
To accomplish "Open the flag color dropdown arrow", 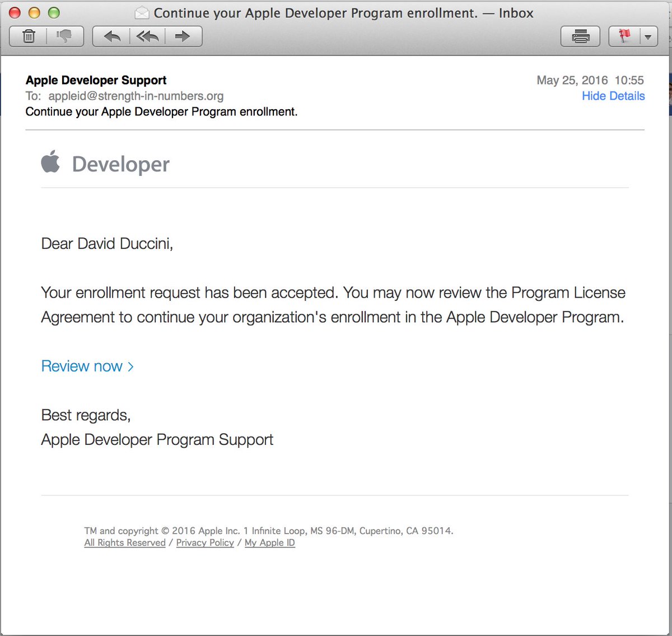I will pos(648,37).
